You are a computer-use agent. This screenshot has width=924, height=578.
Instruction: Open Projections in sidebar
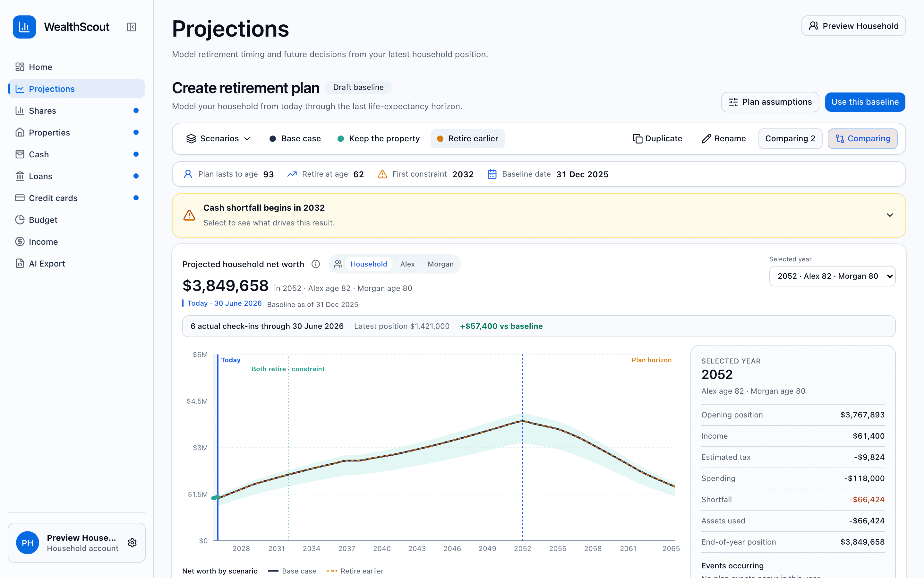[76, 89]
